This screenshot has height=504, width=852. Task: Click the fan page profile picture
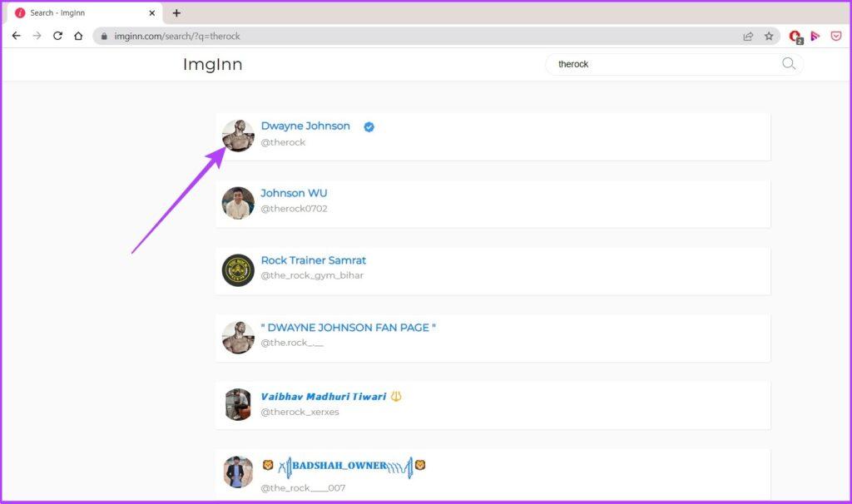(238, 338)
